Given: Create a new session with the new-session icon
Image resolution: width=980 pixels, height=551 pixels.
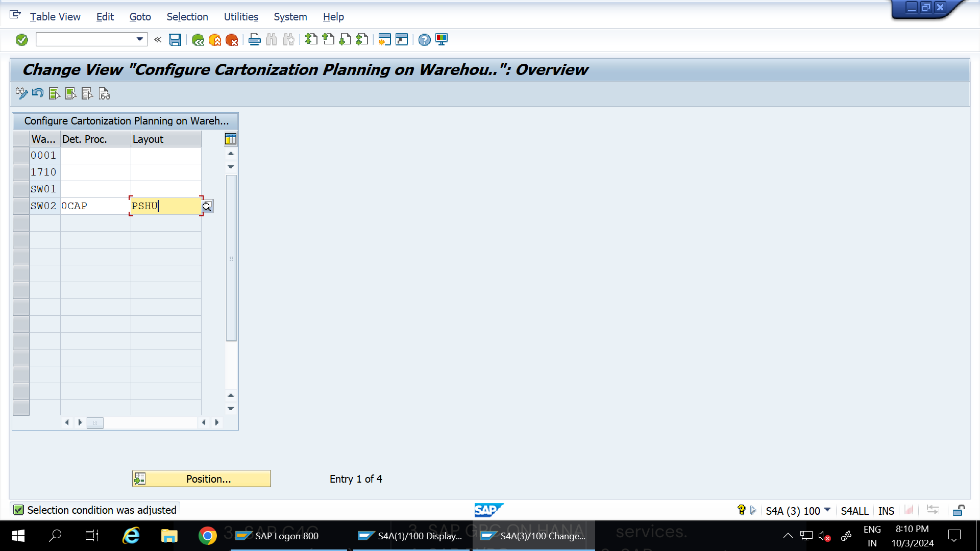Looking at the screenshot, I should pos(384,40).
